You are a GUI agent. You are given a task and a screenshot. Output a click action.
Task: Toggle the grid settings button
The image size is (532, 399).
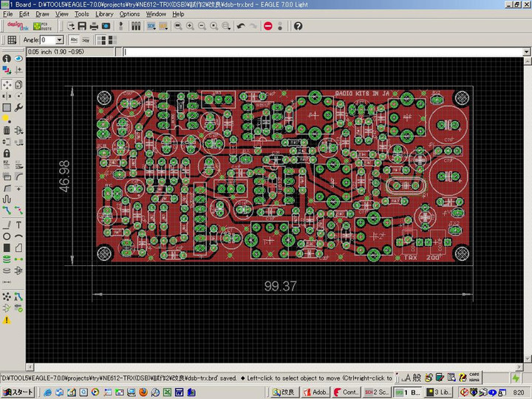click(x=11, y=39)
